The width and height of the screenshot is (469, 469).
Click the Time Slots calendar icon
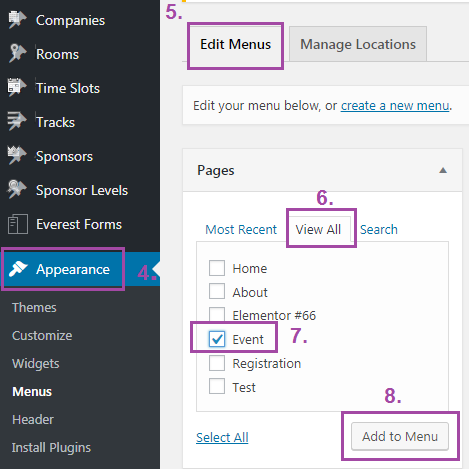[17, 87]
